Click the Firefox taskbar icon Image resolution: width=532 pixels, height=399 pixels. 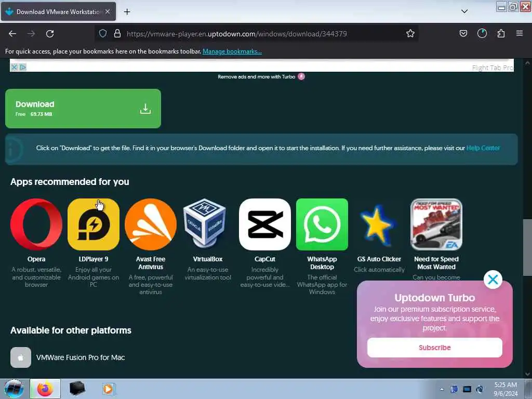pyautogui.click(x=45, y=389)
